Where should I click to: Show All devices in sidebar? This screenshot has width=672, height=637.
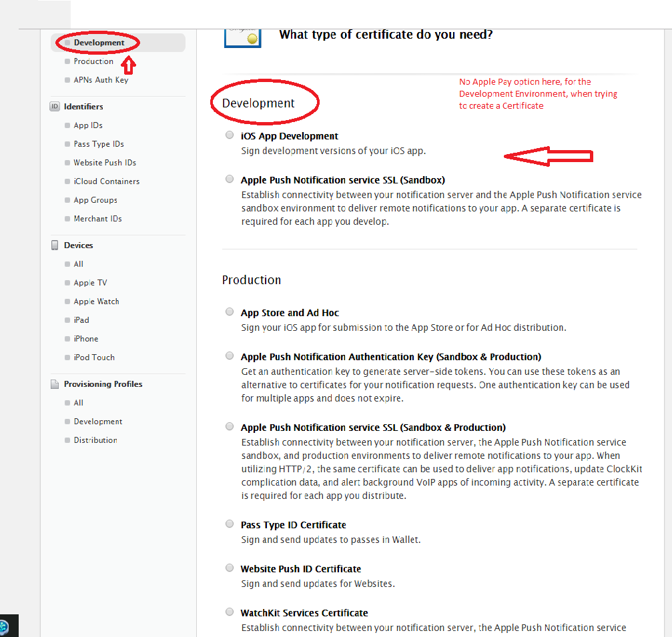click(79, 264)
